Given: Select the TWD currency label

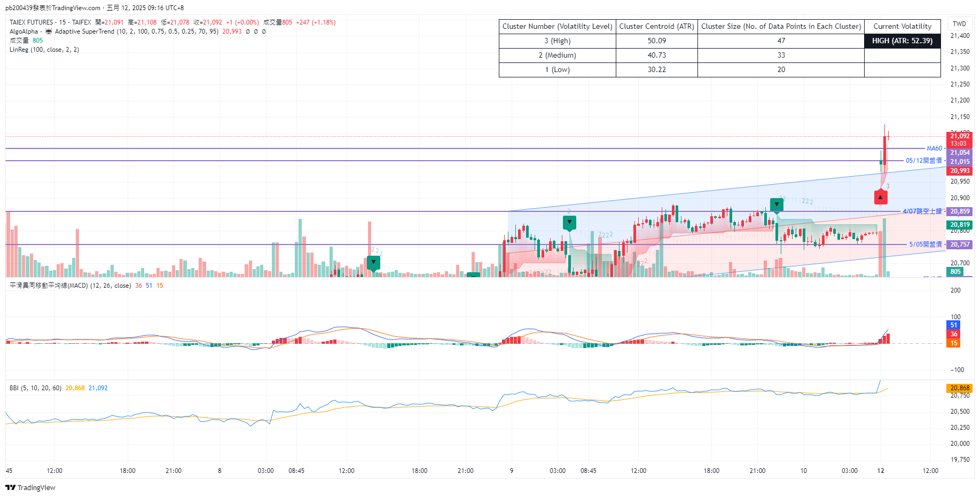Looking at the screenshot, I should 959,23.
